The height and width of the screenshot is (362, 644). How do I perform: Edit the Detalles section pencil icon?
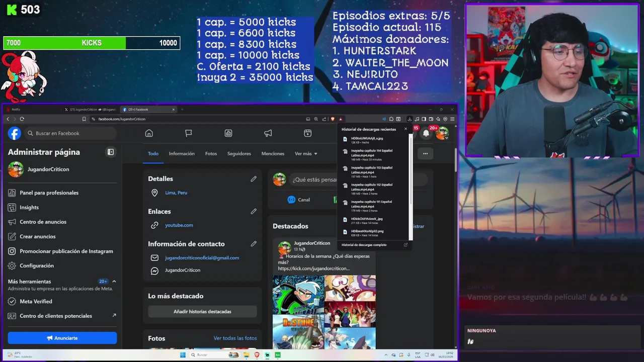[x=254, y=178]
